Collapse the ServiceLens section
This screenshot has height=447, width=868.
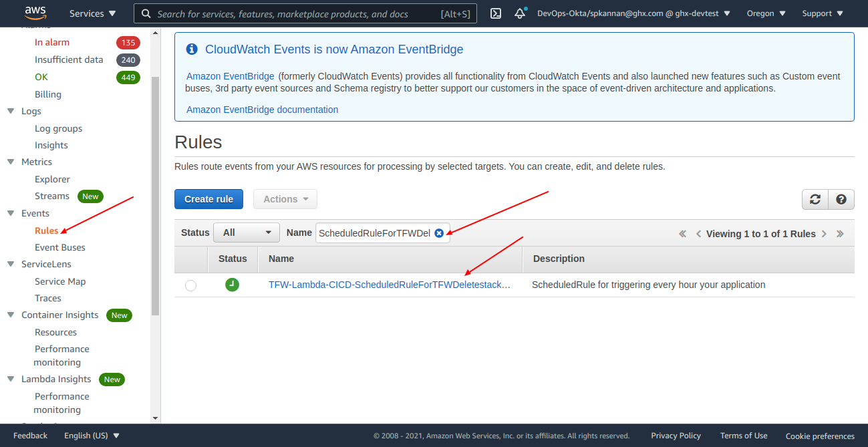pyautogui.click(x=11, y=264)
